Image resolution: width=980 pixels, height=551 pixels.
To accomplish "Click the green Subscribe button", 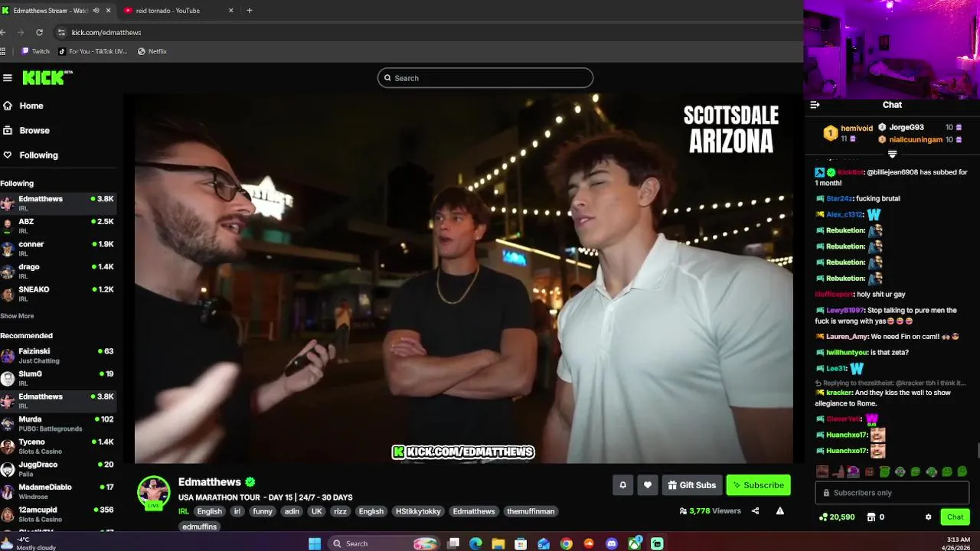I will point(758,485).
